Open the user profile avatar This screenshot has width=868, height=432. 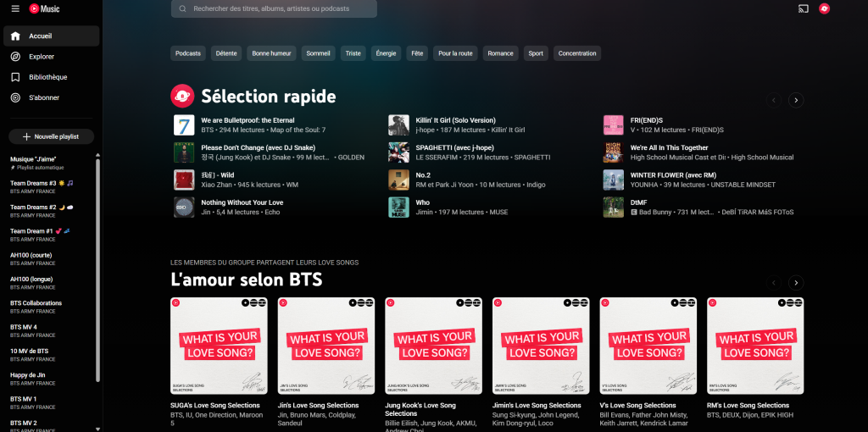[x=824, y=8]
